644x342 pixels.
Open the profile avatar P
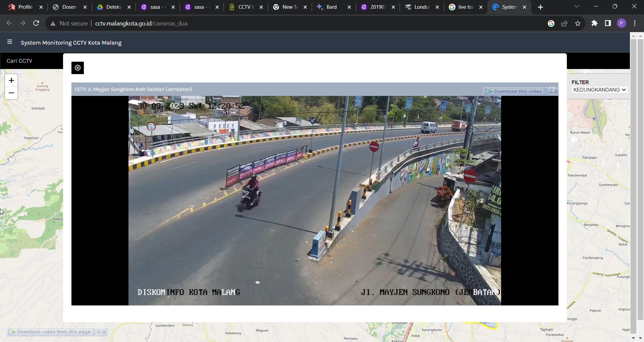click(x=621, y=23)
